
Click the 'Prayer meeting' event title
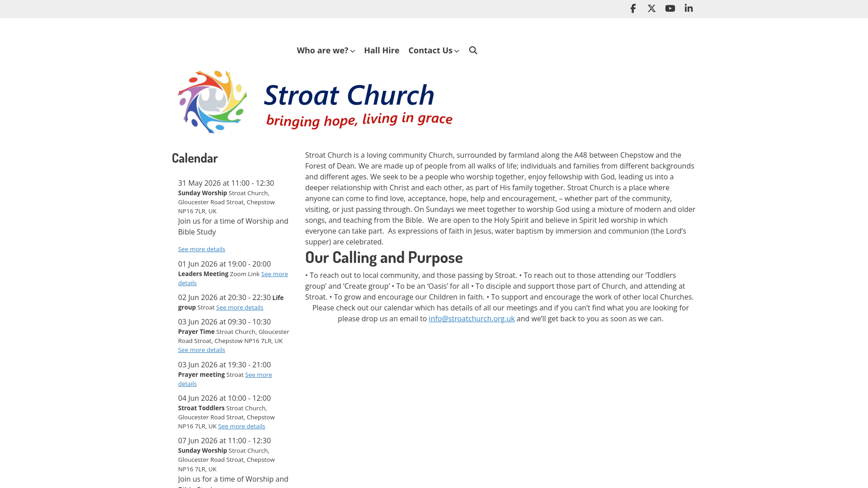click(x=201, y=375)
